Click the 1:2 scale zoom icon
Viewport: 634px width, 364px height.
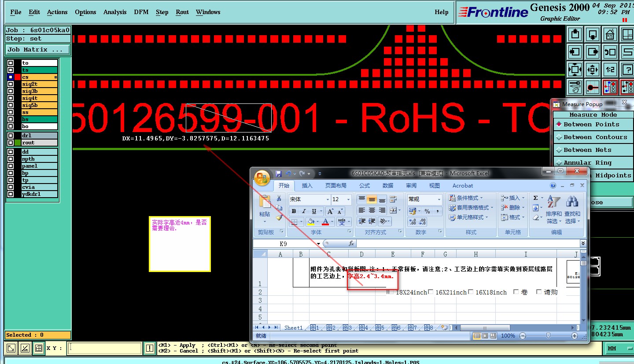click(x=610, y=69)
